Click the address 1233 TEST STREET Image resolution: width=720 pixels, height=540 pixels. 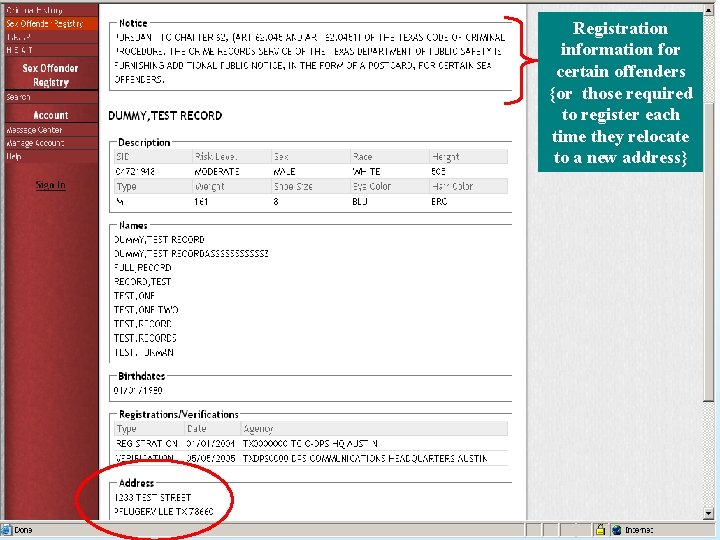point(152,498)
